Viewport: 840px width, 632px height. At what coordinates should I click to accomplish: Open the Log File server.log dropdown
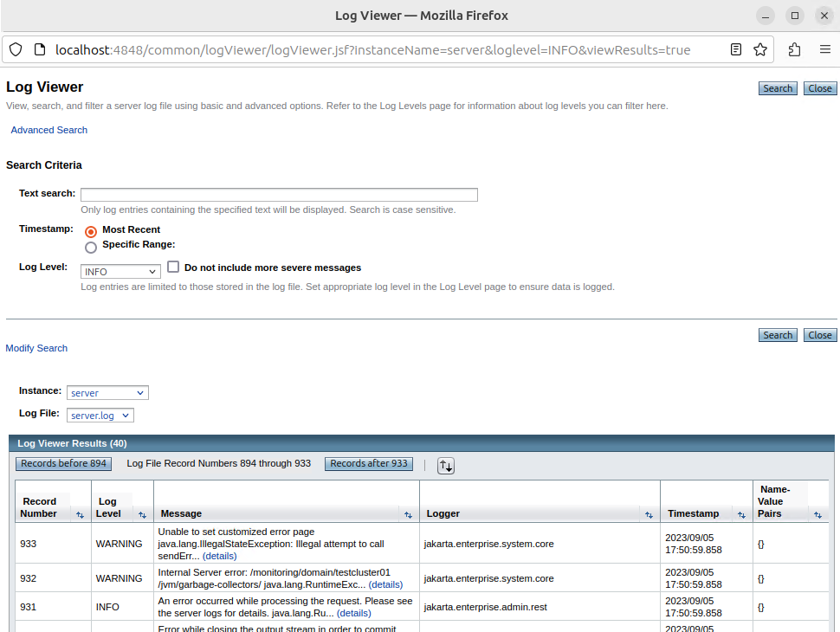[x=100, y=415]
